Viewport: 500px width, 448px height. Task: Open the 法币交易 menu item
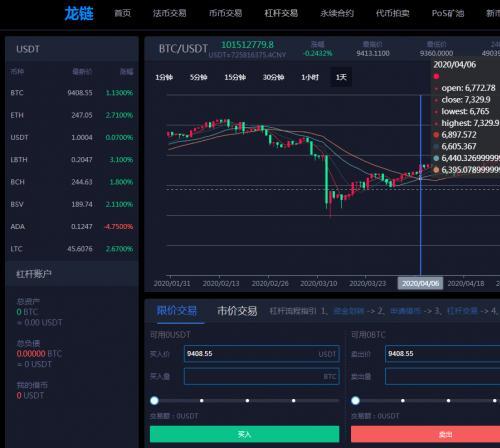pyautogui.click(x=169, y=13)
